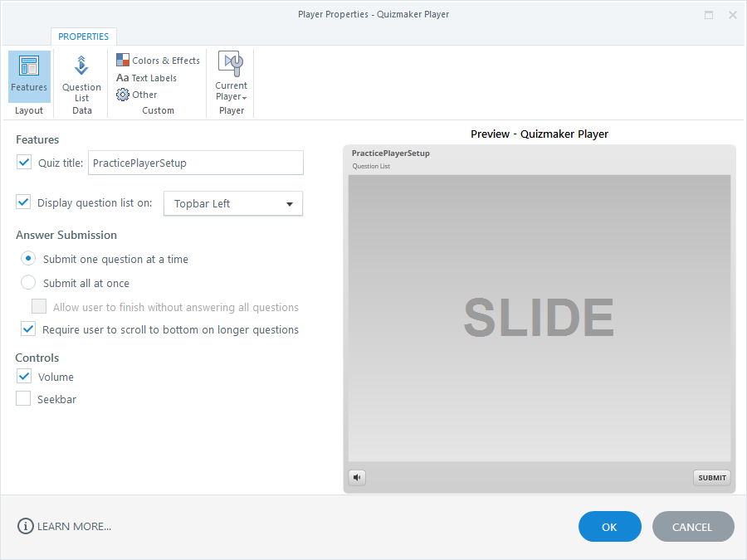Image resolution: width=747 pixels, height=560 pixels.
Task: Open Other custom settings
Action: 137,95
